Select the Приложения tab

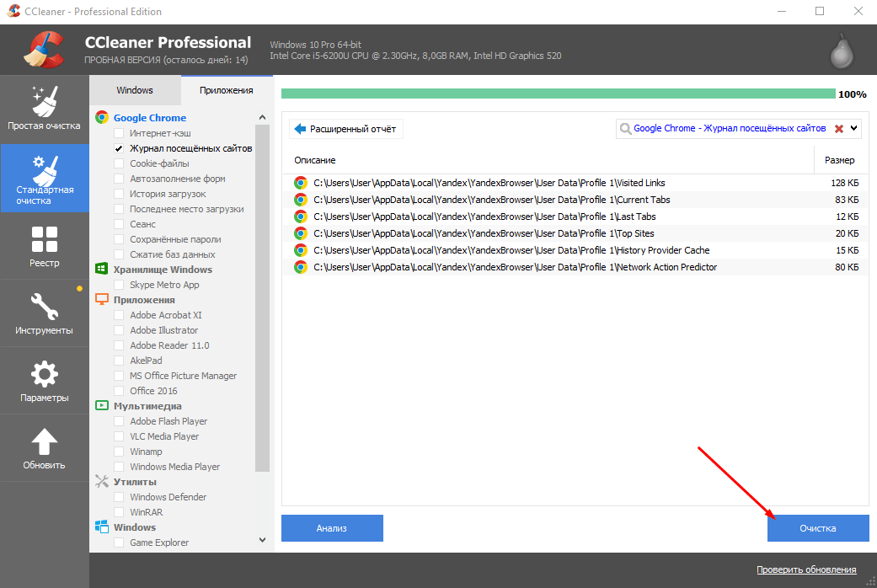tap(226, 90)
